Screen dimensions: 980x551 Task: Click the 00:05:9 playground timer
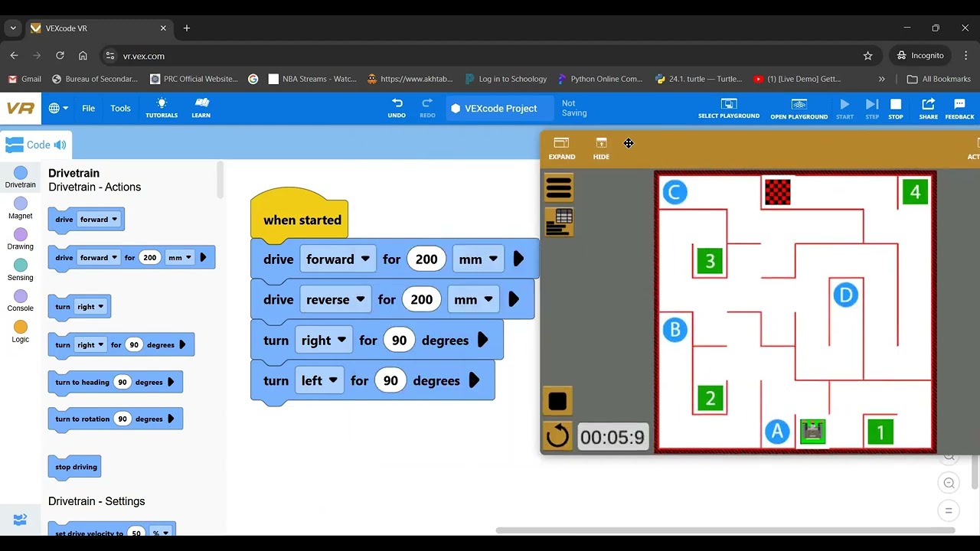coord(612,437)
